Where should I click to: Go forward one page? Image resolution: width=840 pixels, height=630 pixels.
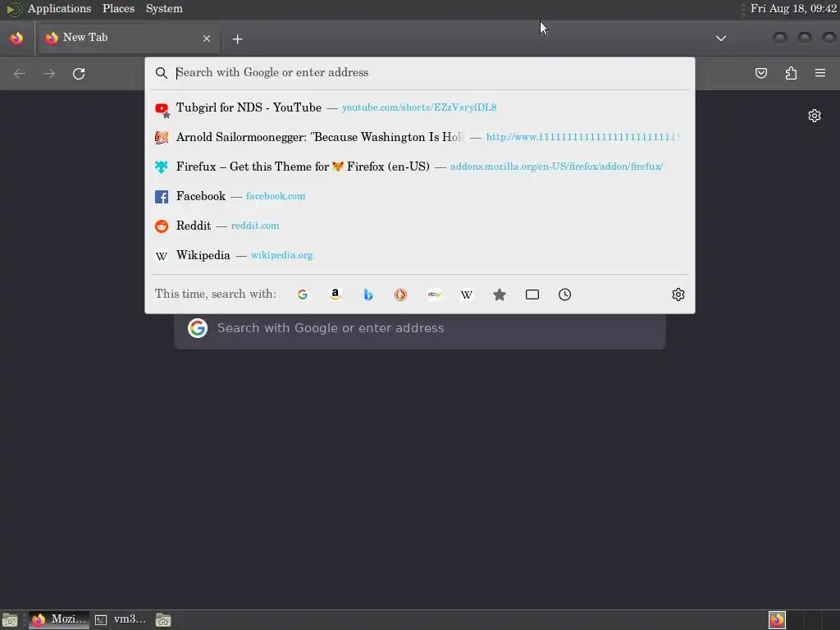tap(49, 73)
